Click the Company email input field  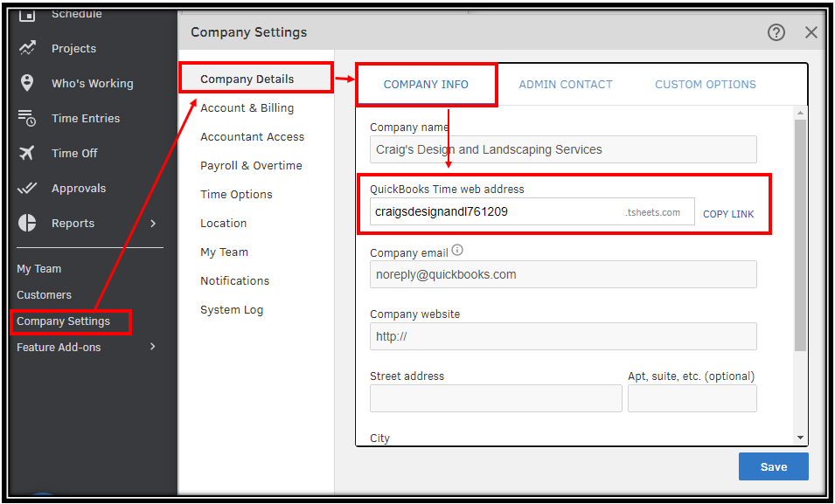(563, 274)
